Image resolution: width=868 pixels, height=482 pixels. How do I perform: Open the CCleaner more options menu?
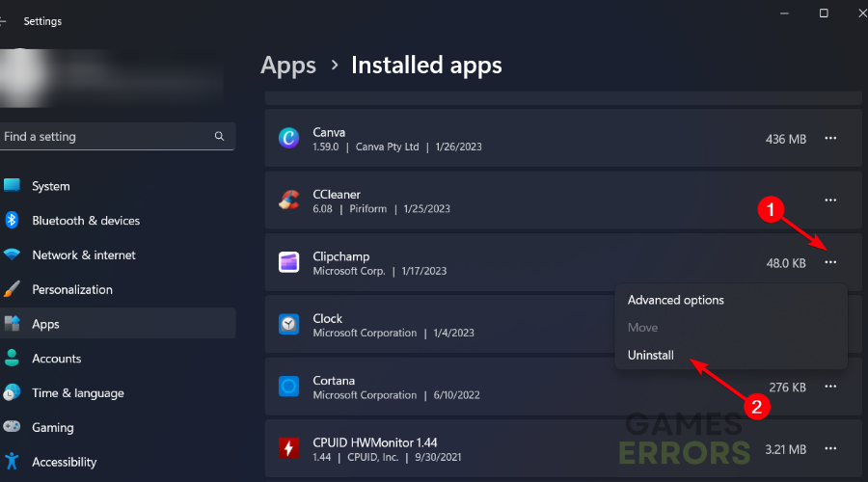830,201
